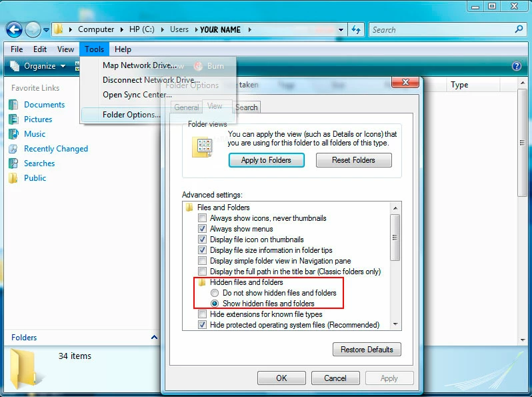This screenshot has width=532, height=397.
Task: Select Open Sync Center menu entry
Action: tap(158, 94)
